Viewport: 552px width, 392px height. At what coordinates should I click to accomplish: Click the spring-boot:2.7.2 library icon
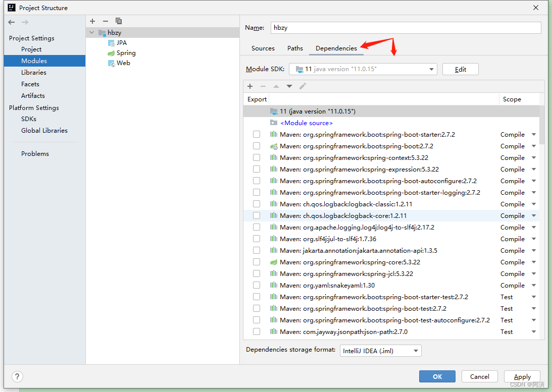coord(274,146)
